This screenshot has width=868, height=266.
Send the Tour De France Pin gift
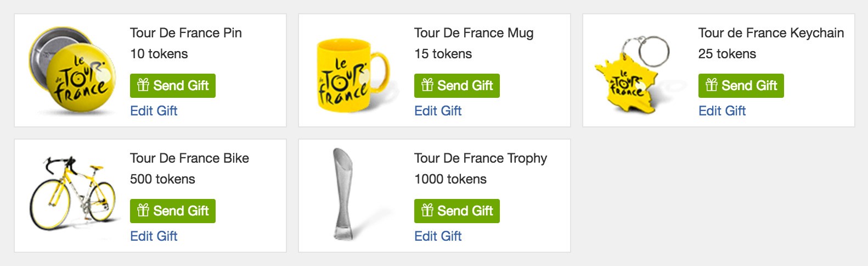pos(173,86)
